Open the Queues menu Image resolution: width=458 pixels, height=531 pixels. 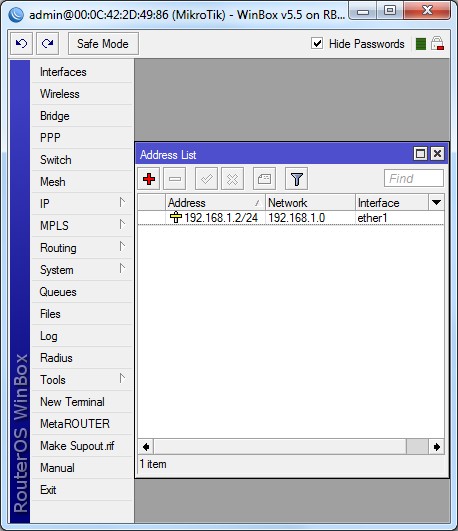click(82, 292)
